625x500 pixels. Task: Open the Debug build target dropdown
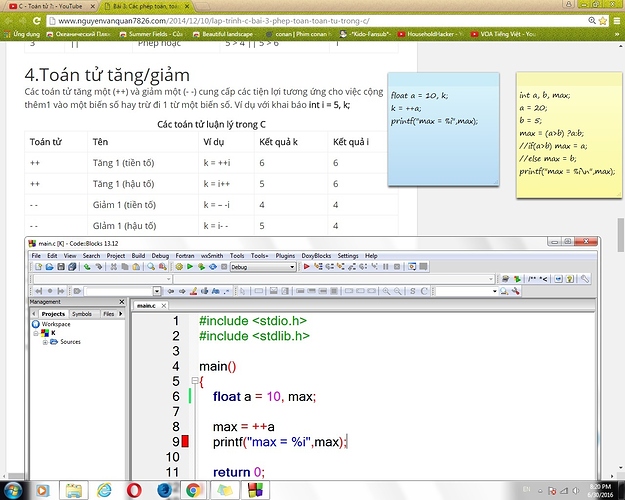264,267
